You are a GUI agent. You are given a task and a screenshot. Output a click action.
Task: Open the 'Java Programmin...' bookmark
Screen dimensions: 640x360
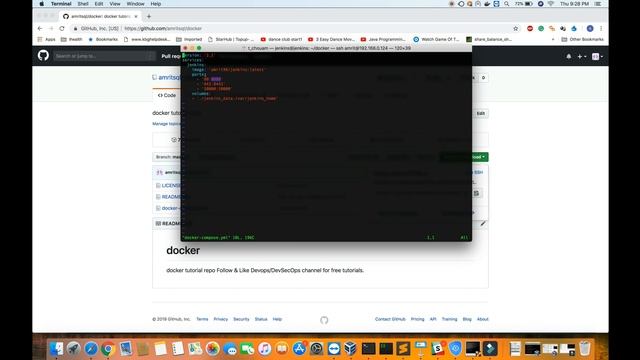tap(383, 40)
